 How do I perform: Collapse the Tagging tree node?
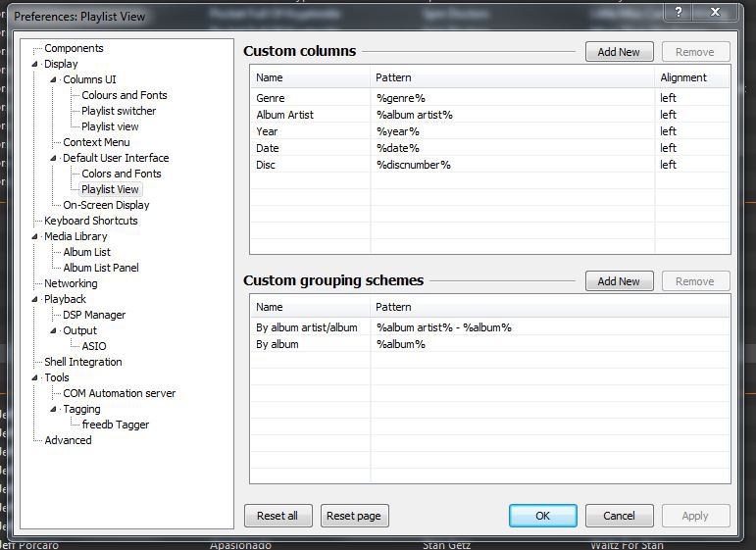point(55,410)
